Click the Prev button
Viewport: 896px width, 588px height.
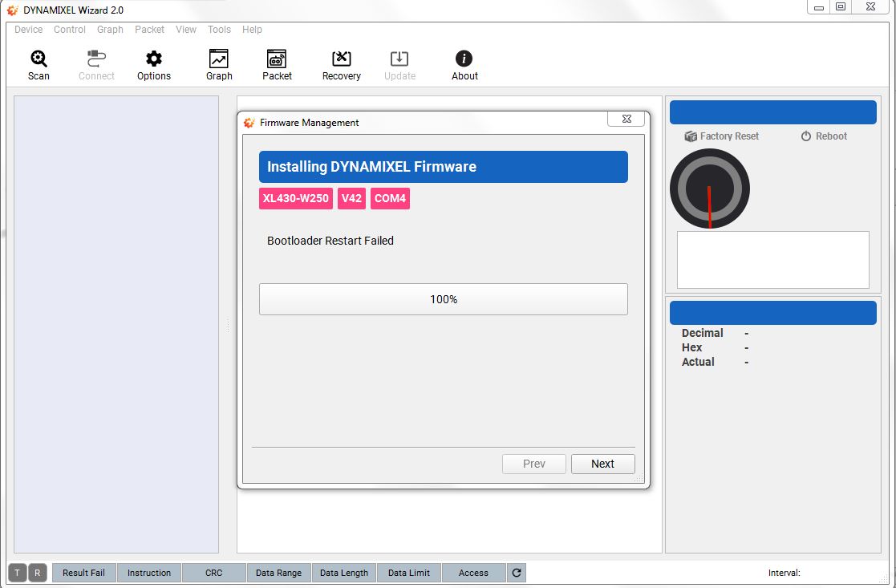click(534, 464)
